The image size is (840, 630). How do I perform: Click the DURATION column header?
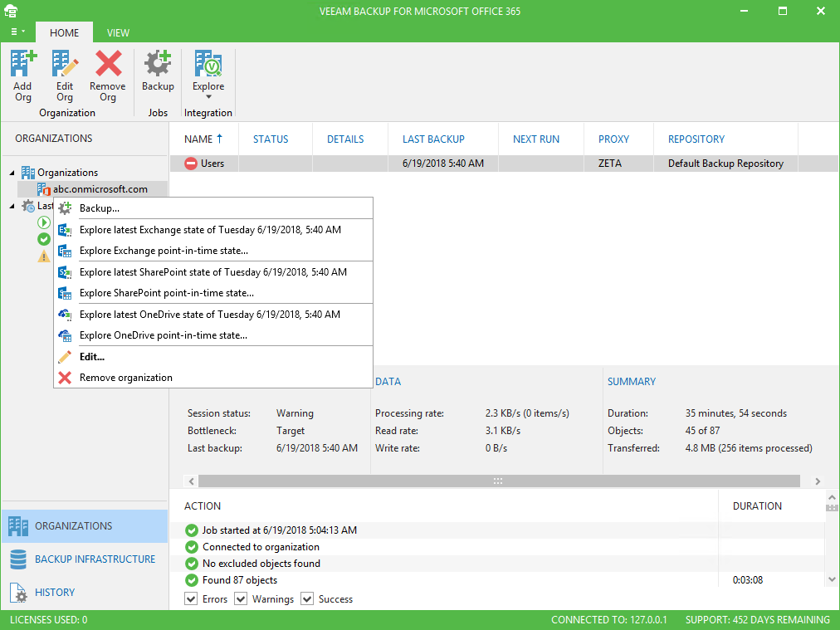click(758, 506)
